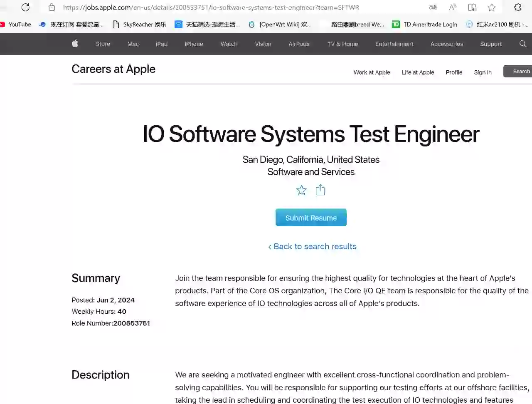532x404 pixels.
Task: Open the Entertainment menu
Action: point(394,44)
